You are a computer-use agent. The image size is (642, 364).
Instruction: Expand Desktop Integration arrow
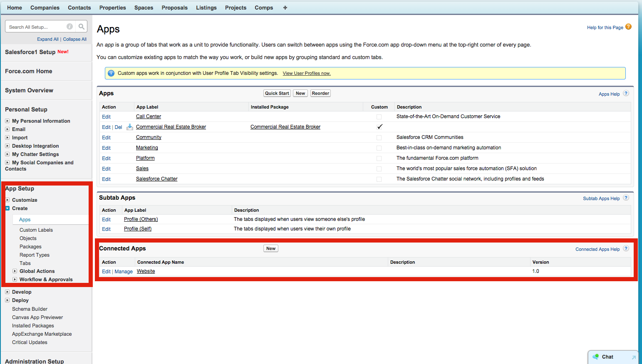point(7,146)
